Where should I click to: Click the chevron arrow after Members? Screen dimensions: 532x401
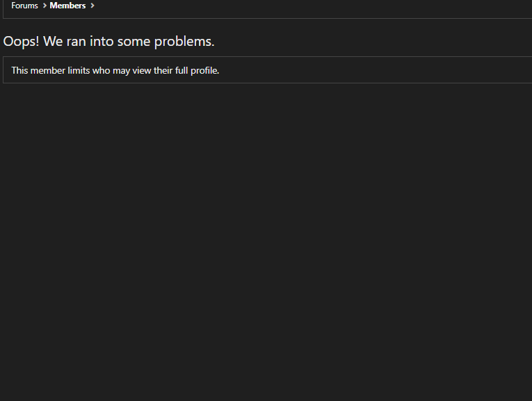(x=92, y=6)
